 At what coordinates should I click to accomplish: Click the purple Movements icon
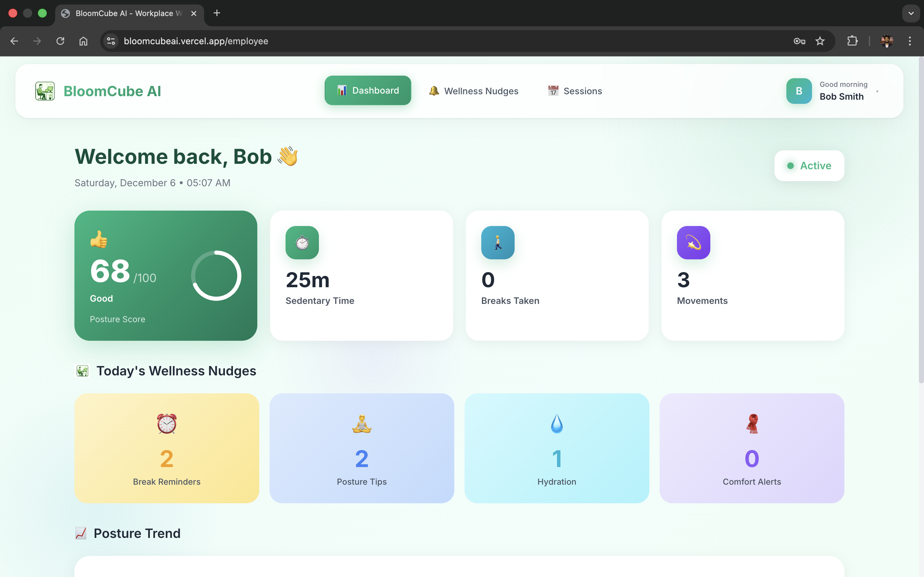693,243
